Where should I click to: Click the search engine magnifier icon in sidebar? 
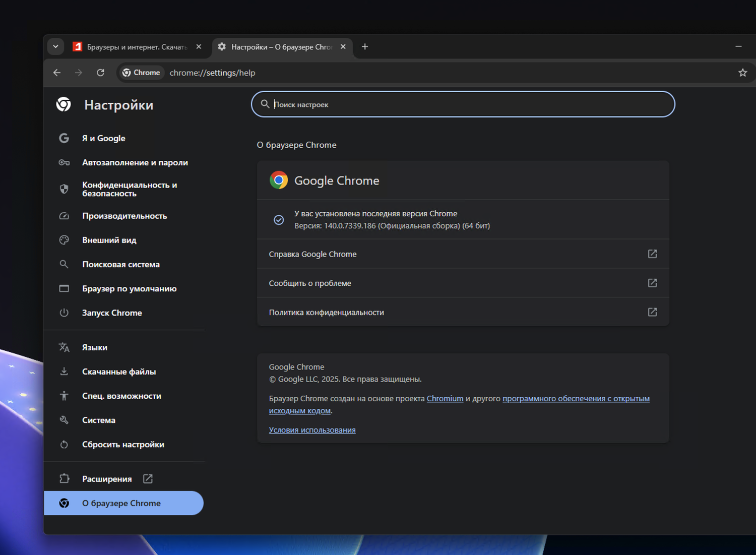click(64, 264)
